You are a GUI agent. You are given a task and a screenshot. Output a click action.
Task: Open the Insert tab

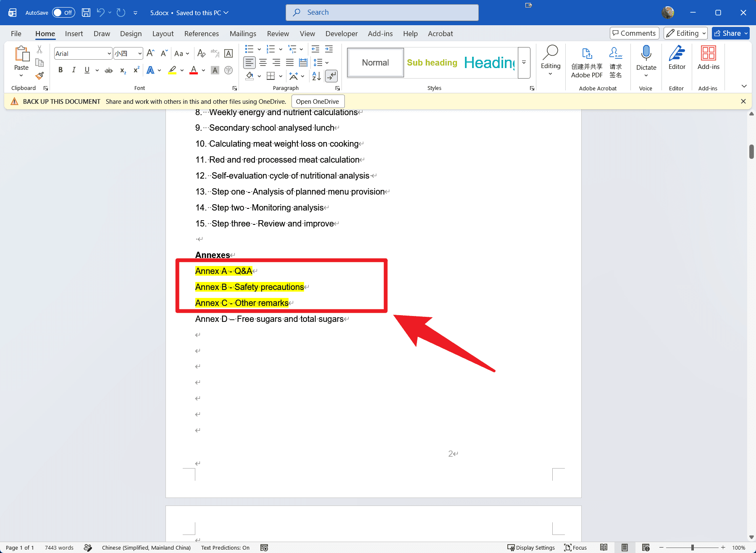point(74,34)
